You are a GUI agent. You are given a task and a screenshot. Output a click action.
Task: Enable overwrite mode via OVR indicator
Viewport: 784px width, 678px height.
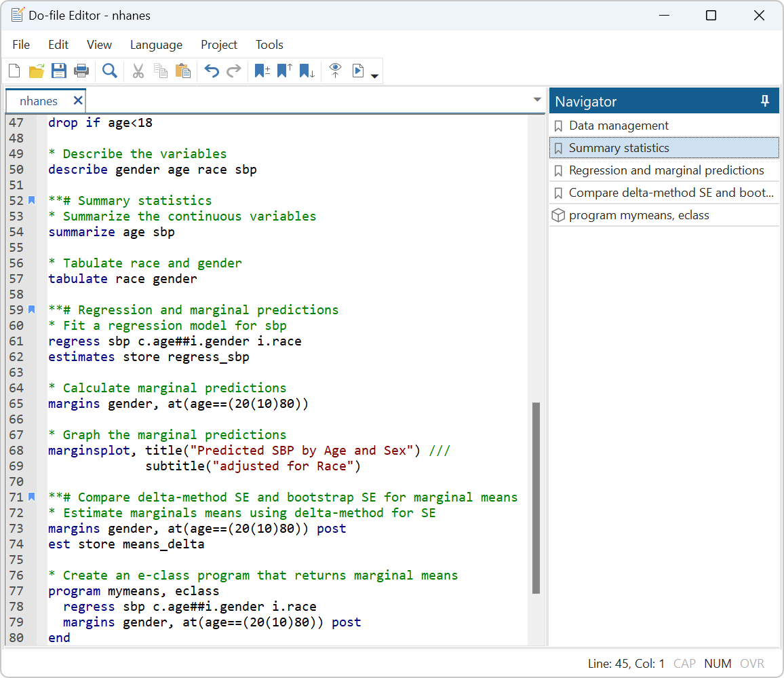pyautogui.click(x=752, y=663)
